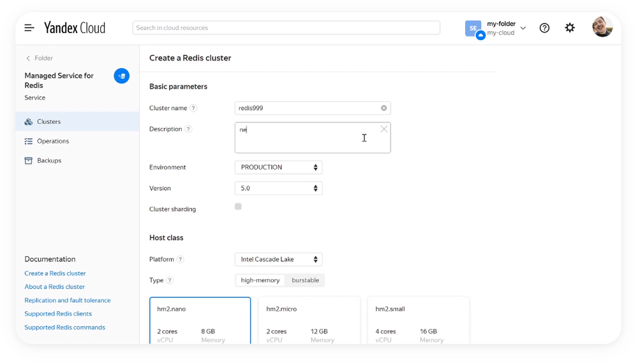Viewport: 638px width, 364px height.
Task: Open the Environment dropdown
Action: point(279,168)
